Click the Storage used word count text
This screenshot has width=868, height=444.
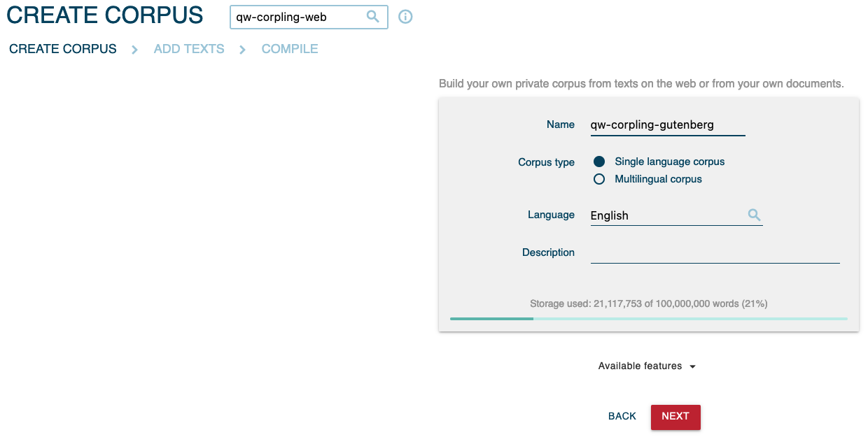(x=648, y=304)
